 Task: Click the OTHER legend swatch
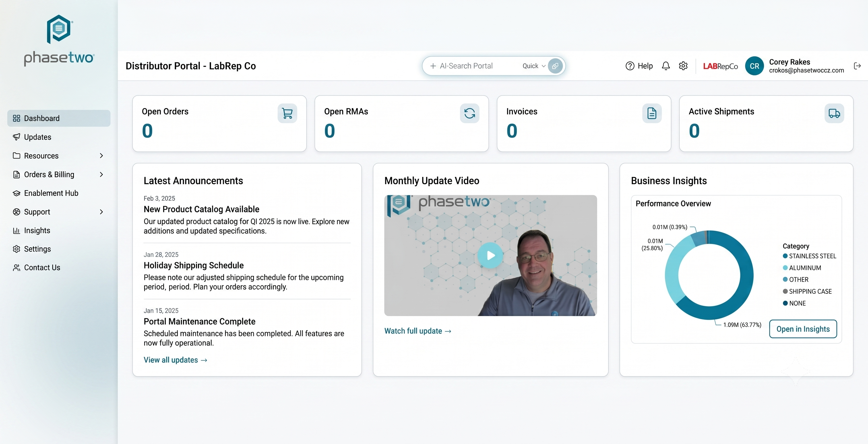pyautogui.click(x=785, y=280)
